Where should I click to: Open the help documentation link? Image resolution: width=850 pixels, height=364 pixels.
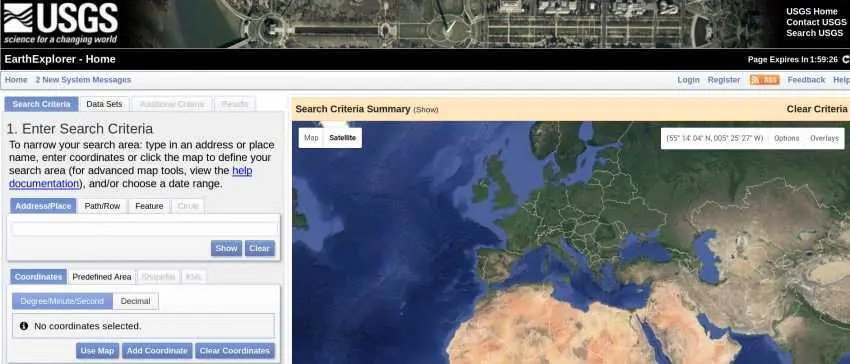(131, 177)
